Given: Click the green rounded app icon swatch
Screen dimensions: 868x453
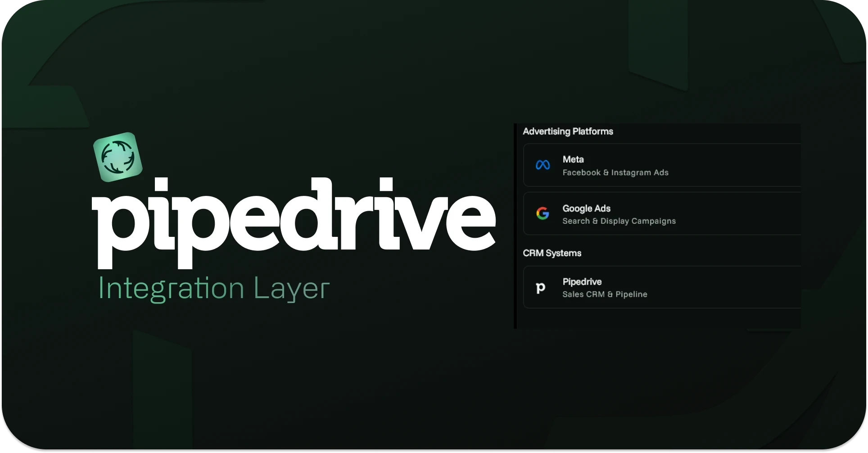Looking at the screenshot, I should 118,157.
